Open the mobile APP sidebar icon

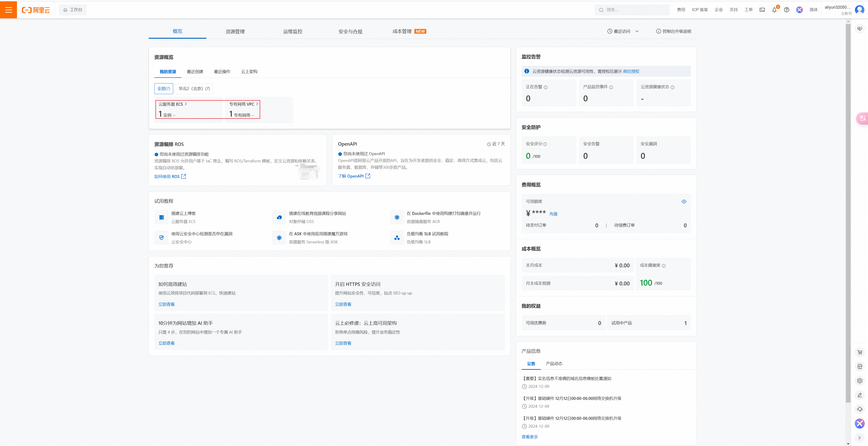[x=860, y=366]
